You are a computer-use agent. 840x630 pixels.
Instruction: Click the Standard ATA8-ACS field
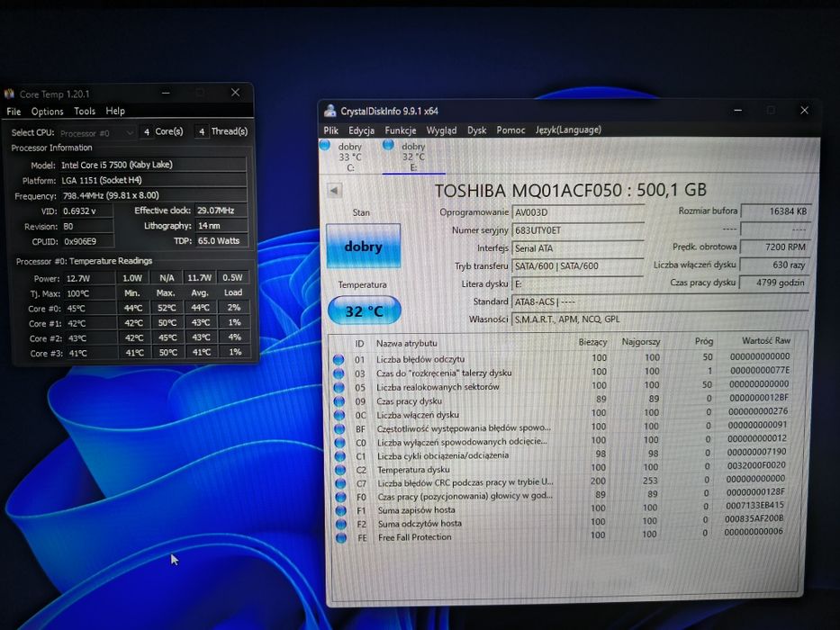click(x=659, y=301)
